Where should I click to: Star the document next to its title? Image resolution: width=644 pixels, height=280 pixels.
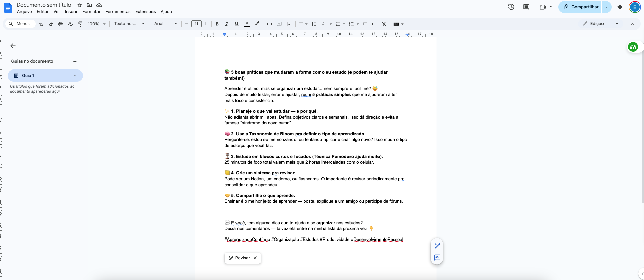coord(80,5)
